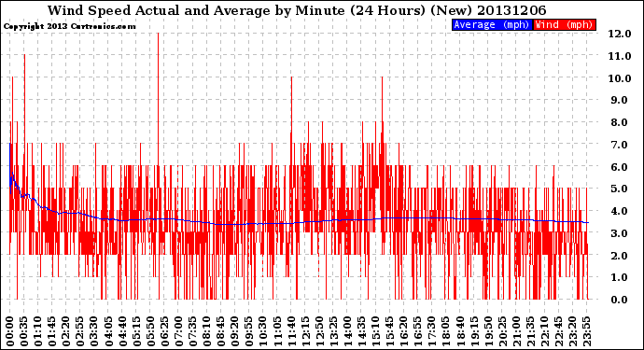Click the 01:10 time axis label

37,331
